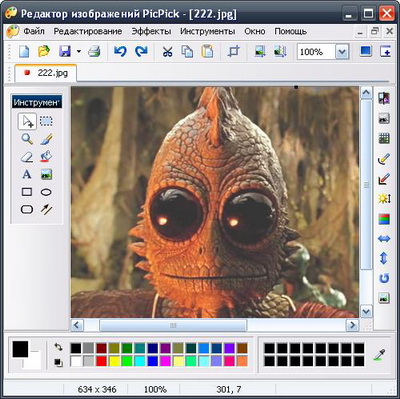400x399 pixels.
Task: Undo the last action
Action: click(x=120, y=52)
